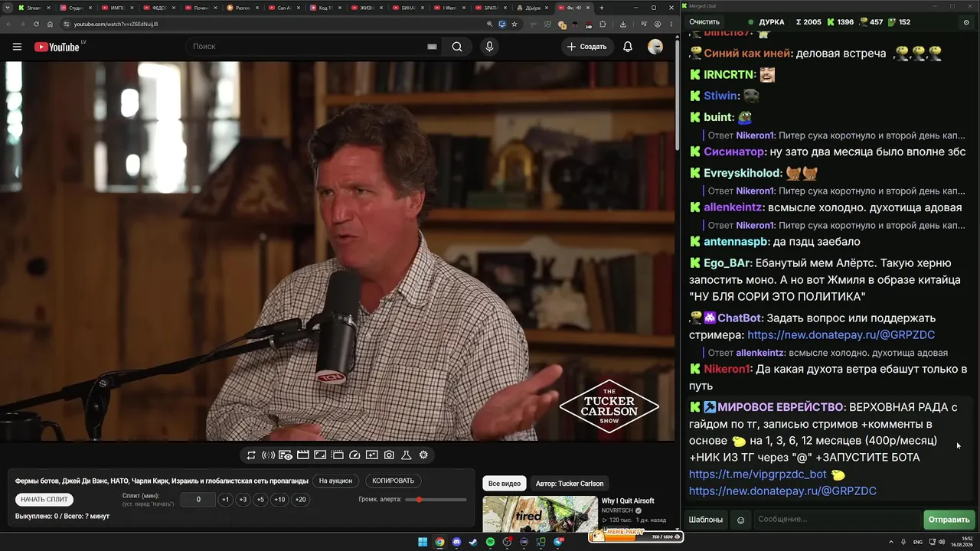Open Spotify from the taskbar
The height and width of the screenshot is (551, 980).
pyautogui.click(x=490, y=542)
